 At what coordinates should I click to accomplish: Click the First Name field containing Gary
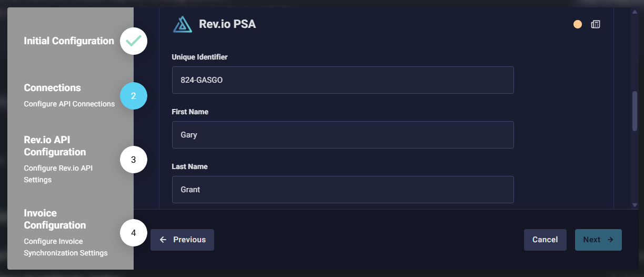click(x=343, y=135)
